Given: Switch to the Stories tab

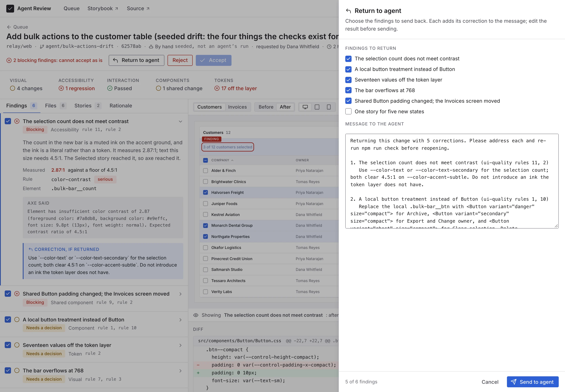Looking at the screenshot, I should point(88,106).
